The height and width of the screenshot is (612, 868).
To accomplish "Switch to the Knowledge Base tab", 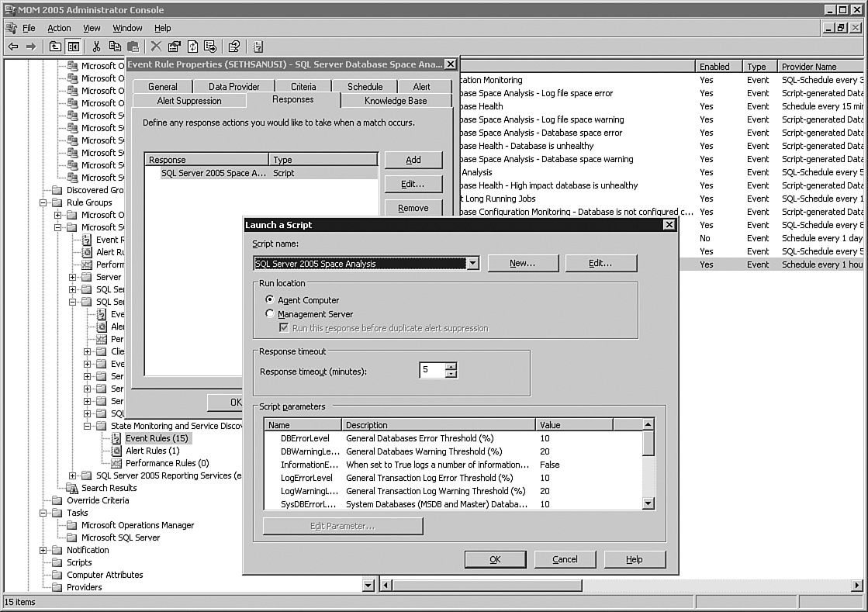I will point(396,101).
